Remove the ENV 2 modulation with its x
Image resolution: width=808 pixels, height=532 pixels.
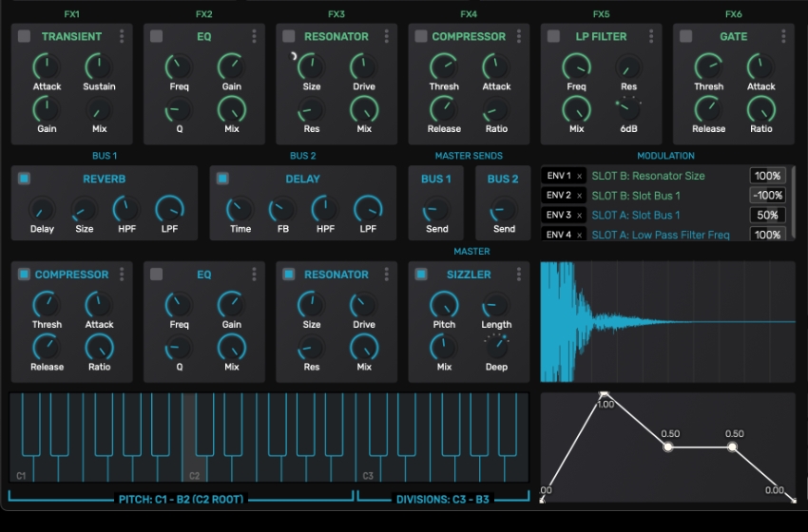point(579,196)
